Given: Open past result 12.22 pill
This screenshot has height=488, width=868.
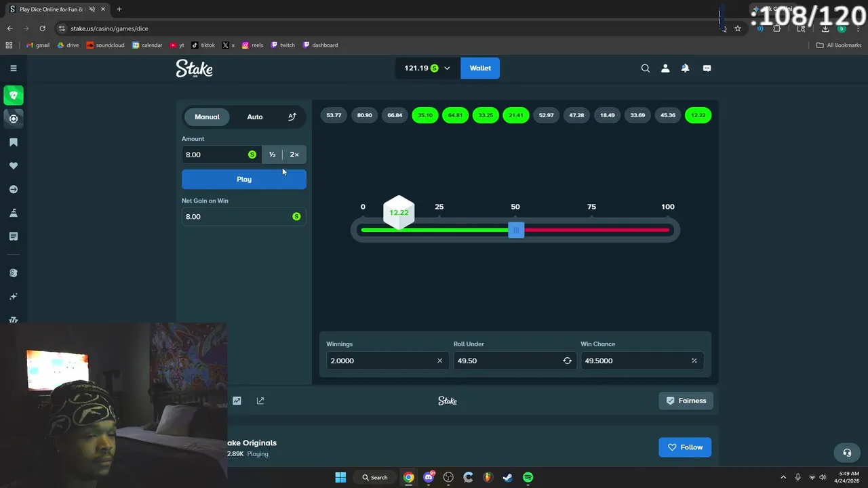Looking at the screenshot, I should [698, 115].
